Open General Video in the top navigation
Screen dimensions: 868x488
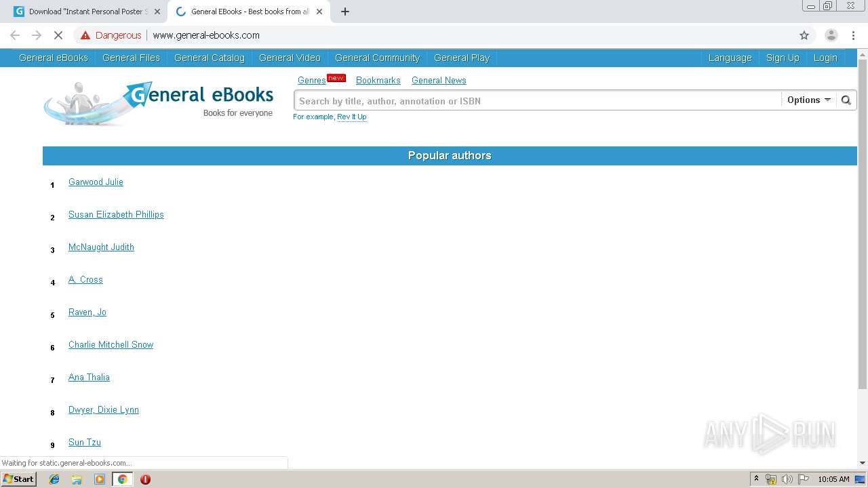(290, 58)
